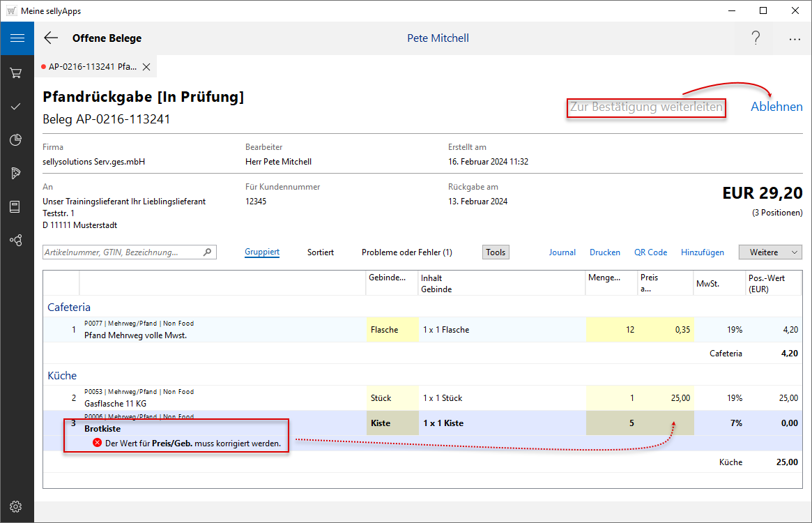Select the empty price cell of Brotkiste
Viewport: 812px width, 523px height.
666,423
